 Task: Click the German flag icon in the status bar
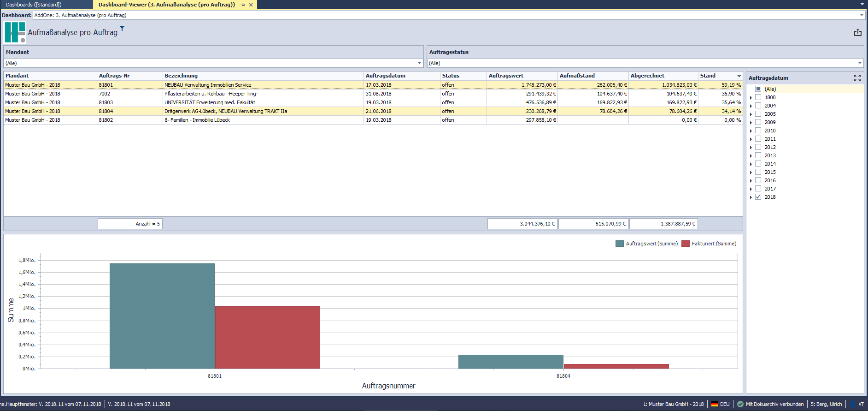715,404
